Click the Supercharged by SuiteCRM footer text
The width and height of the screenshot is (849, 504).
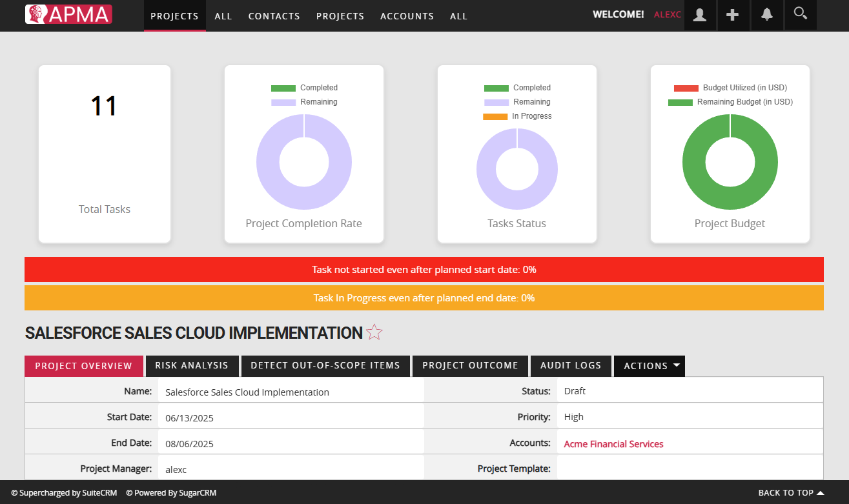[x=65, y=493]
